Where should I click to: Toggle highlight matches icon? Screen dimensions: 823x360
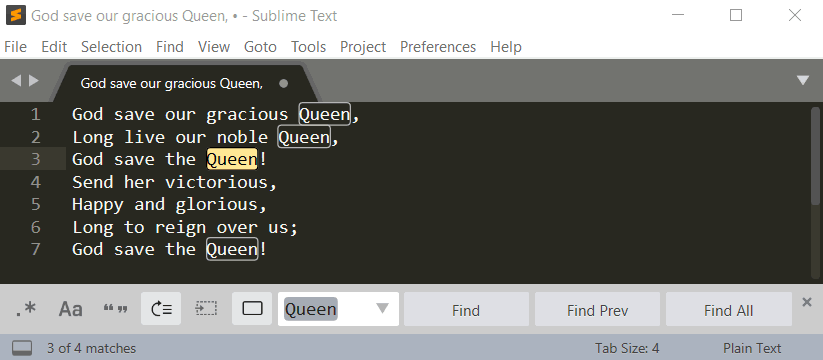tap(252, 309)
